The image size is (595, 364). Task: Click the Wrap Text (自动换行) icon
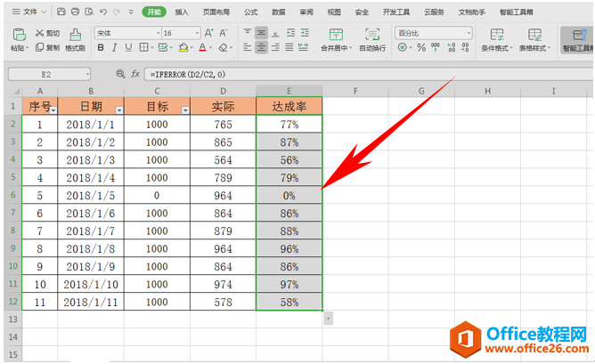372,35
